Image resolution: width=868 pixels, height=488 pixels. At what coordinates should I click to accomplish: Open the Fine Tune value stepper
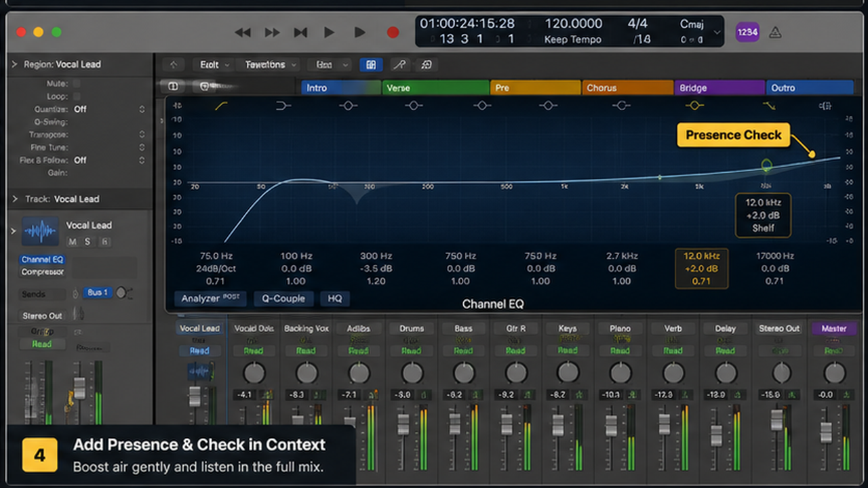[142, 148]
